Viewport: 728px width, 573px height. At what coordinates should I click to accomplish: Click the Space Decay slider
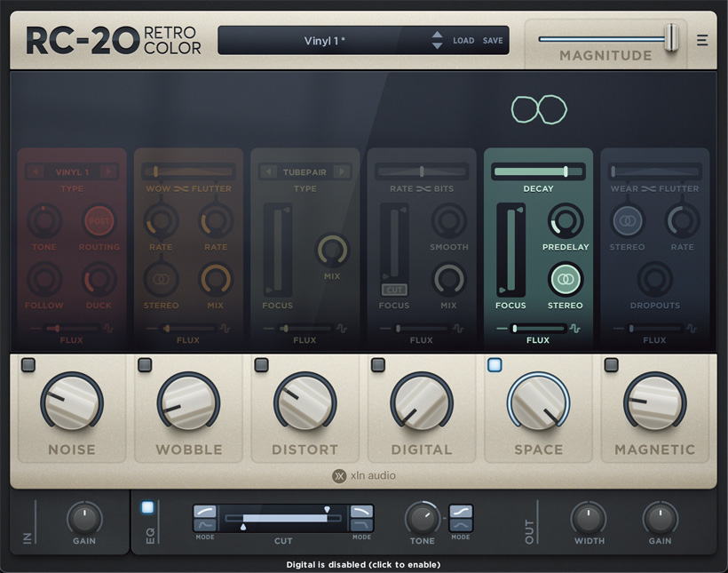(538, 171)
